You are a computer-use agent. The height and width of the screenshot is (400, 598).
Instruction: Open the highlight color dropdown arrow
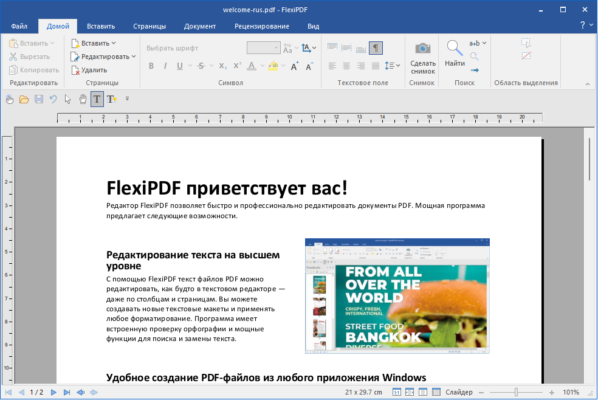(283, 66)
